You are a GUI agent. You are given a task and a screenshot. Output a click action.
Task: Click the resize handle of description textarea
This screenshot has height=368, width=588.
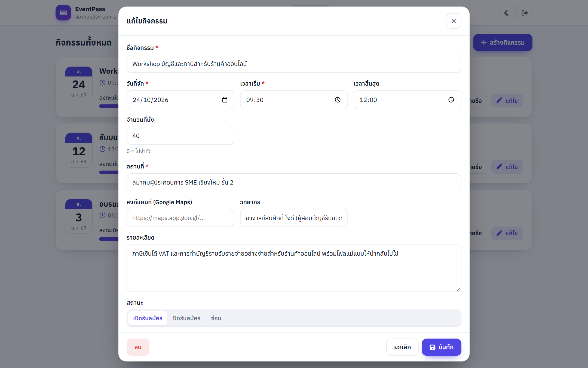click(x=459, y=289)
